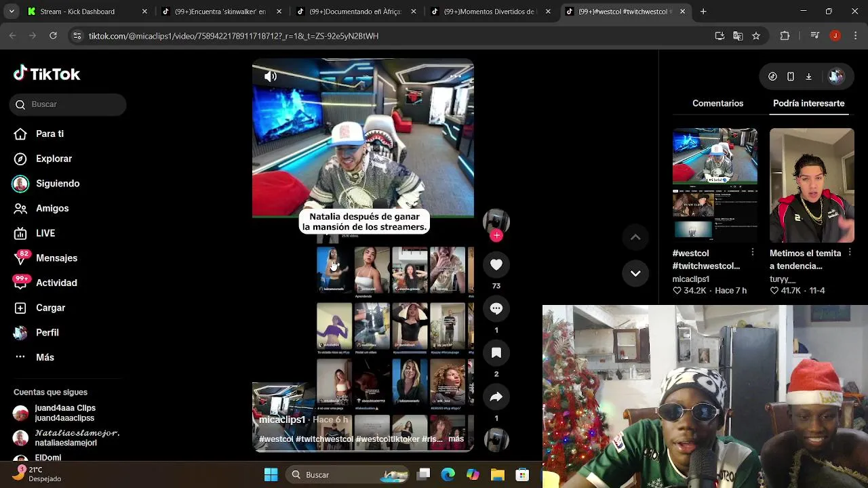Click the turyy__ author name under the recommendation
The image size is (868, 488).
tap(783, 279)
